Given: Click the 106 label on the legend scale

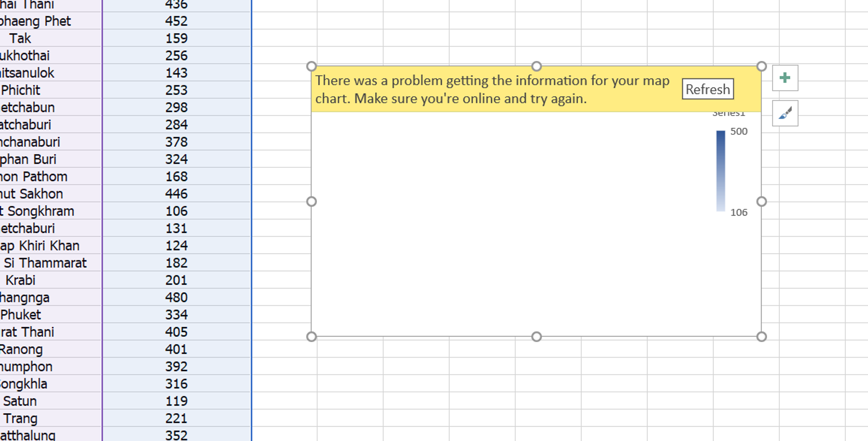Looking at the screenshot, I should [x=739, y=212].
